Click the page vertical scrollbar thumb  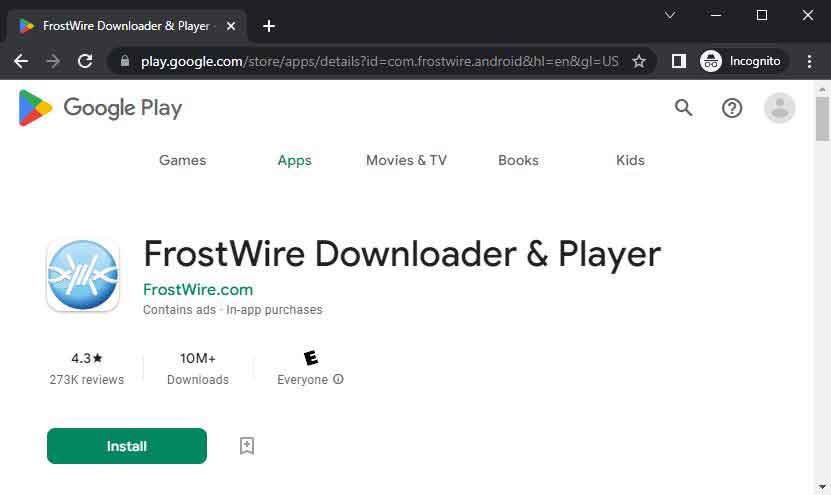tap(822, 119)
